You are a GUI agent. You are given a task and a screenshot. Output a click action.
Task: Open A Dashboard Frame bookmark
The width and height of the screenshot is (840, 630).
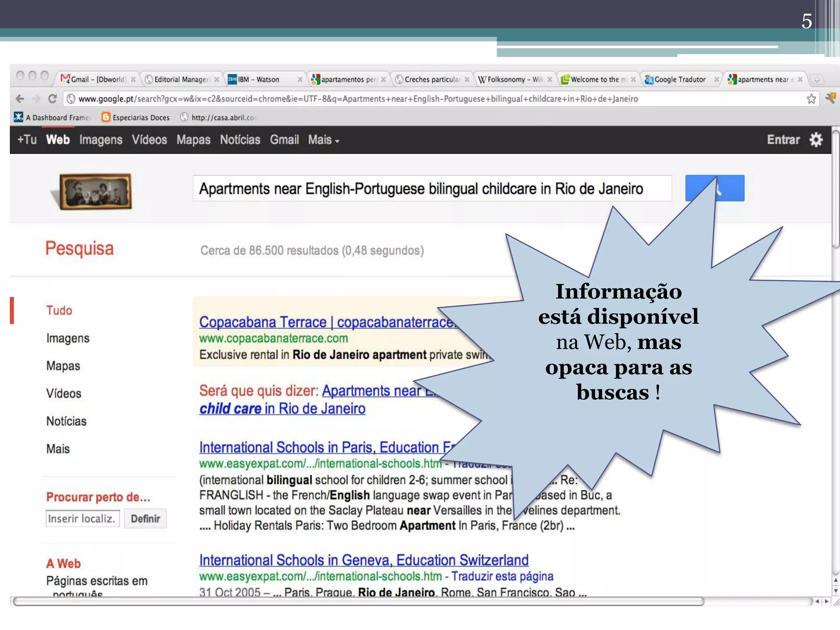pos(52,118)
